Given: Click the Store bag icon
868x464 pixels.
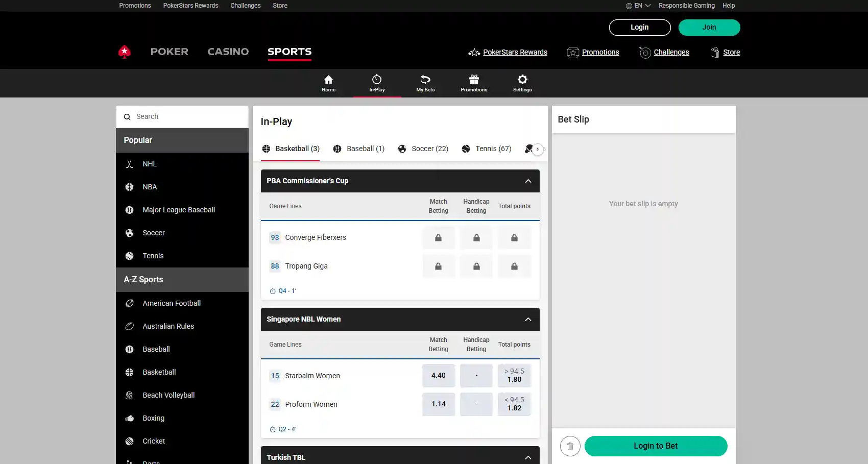Looking at the screenshot, I should click(x=715, y=52).
